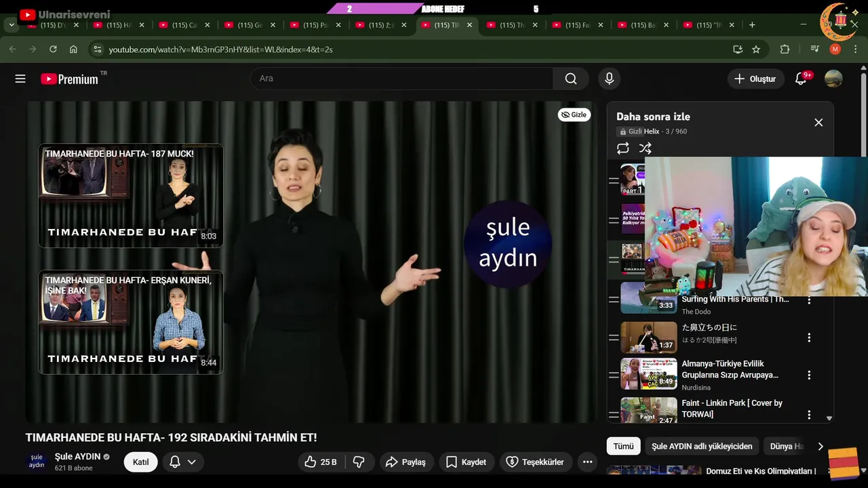
Task: Click the Teşekkürler thanks button
Action: [x=536, y=462]
